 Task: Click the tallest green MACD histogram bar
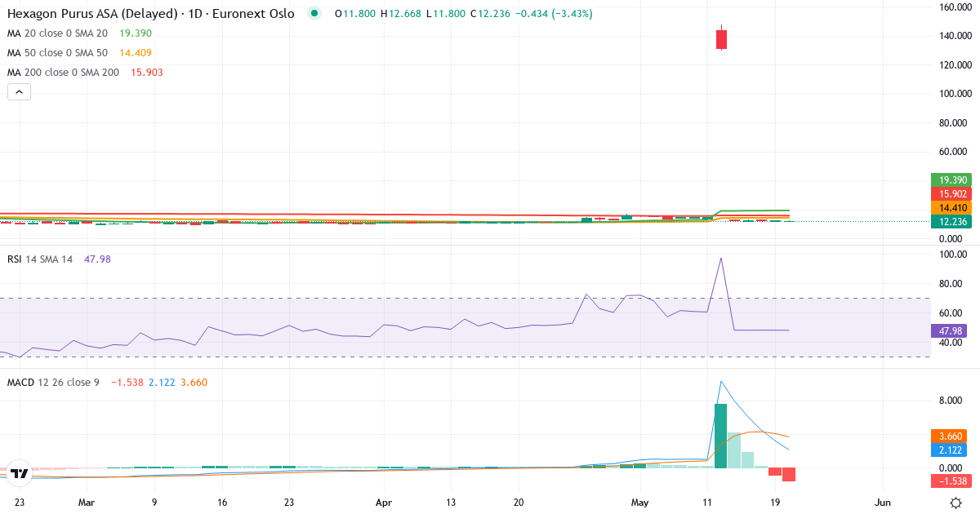(x=720, y=436)
